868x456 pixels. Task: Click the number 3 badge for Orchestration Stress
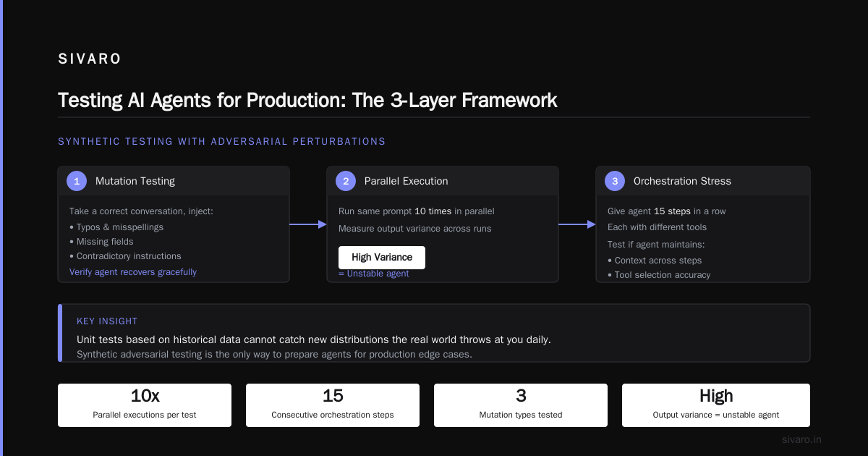click(615, 181)
